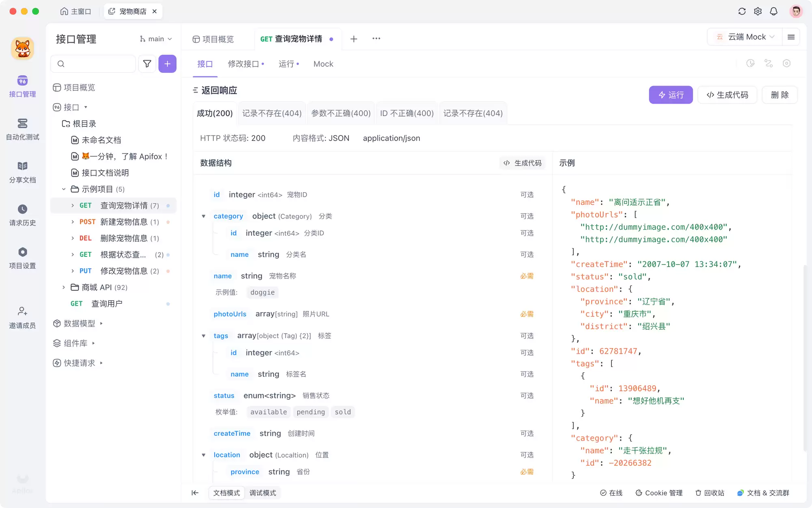The image size is (812, 508).
Task: Add a new tab with plus icon
Action: pos(354,39)
